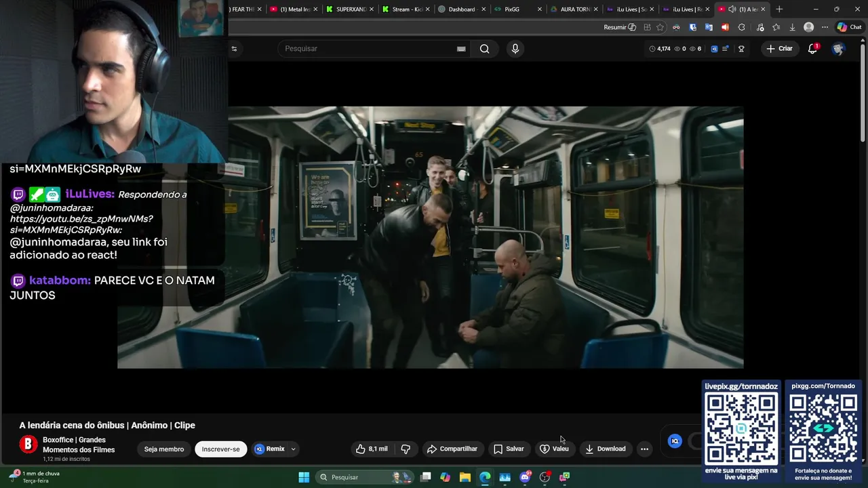Open Microsoft Edge from taskbar

point(485,477)
